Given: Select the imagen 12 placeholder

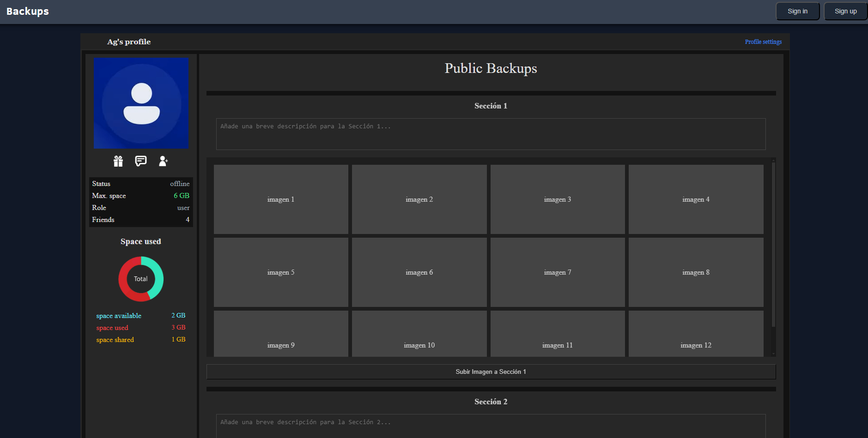Looking at the screenshot, I should 696,345.
